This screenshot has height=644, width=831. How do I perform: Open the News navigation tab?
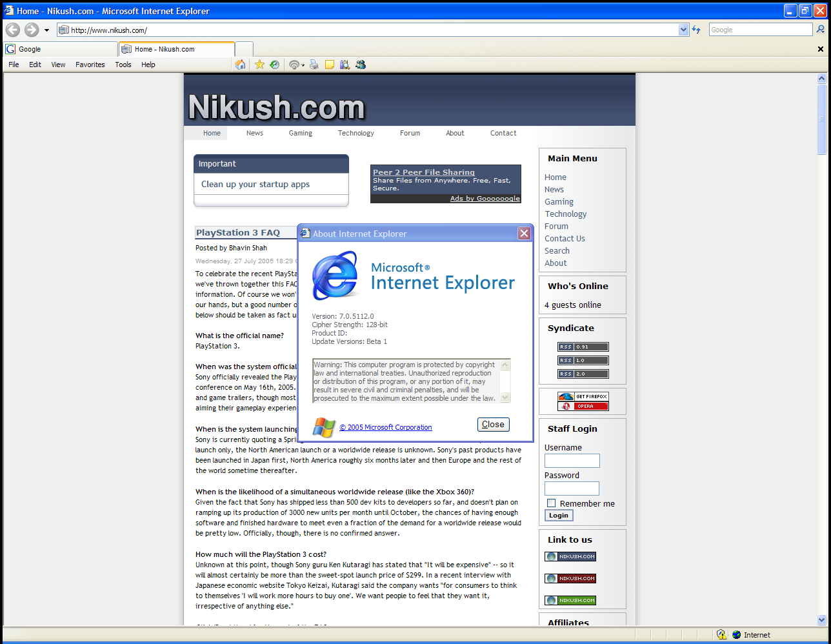click(x=255, y=133)
